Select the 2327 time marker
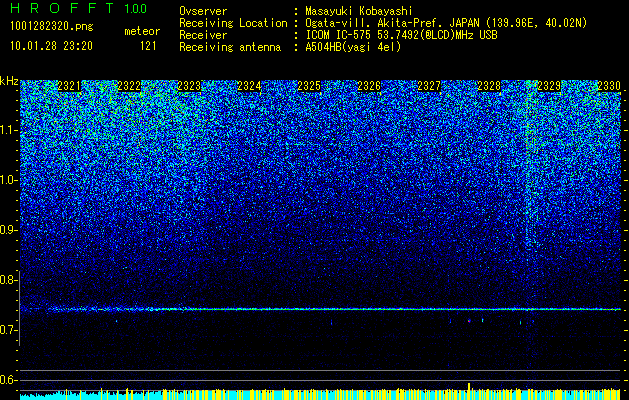Screen dimensions: 629x400 pyautogui.click(x=429, y=86)
